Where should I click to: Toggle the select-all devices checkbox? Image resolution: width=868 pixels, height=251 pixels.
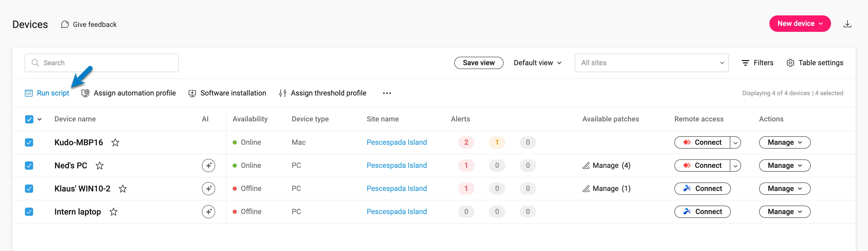coord(29,119)
